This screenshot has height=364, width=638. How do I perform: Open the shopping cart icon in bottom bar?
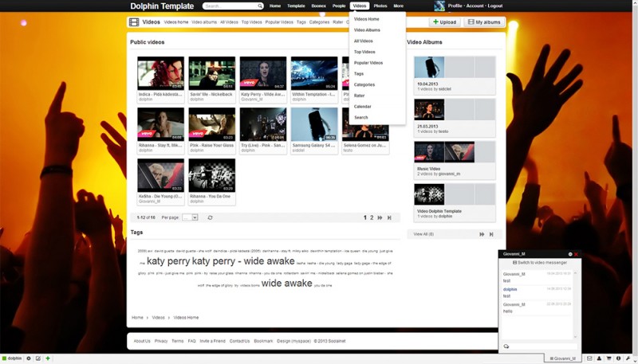coord(608,358)
